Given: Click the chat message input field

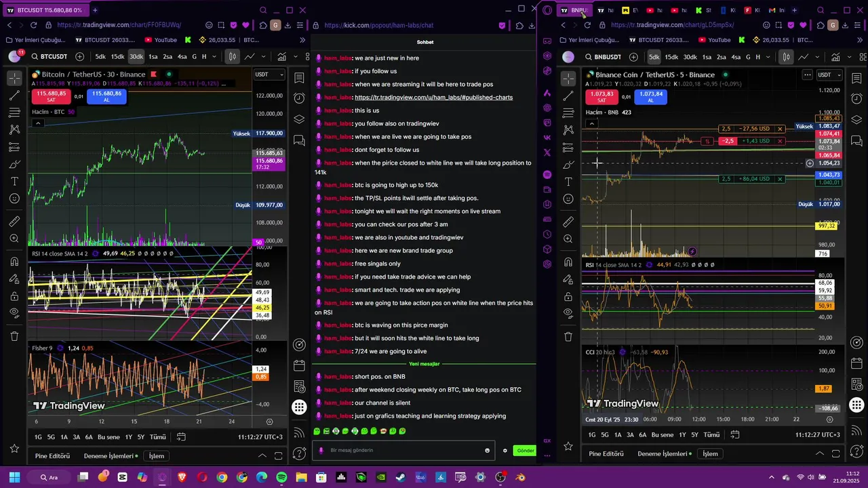Looking at the screenshot, I should (x=403, y=451).
